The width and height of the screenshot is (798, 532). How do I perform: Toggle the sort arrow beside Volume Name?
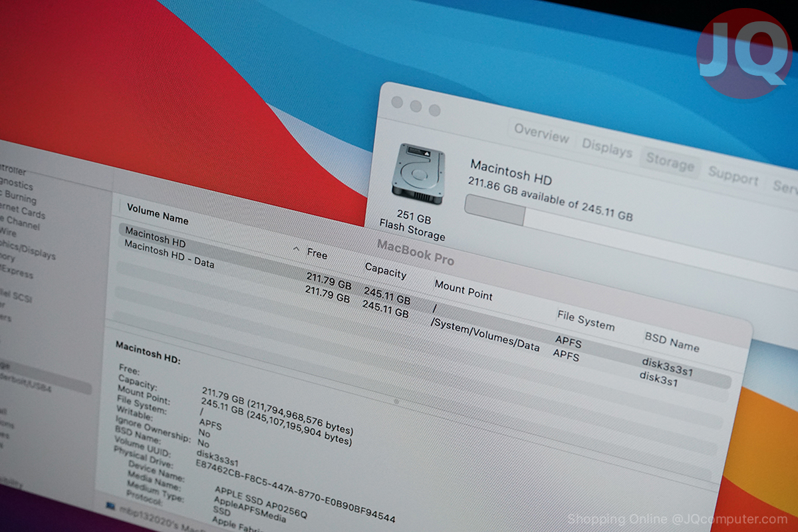pyautogui.click(x=296, y=249)
